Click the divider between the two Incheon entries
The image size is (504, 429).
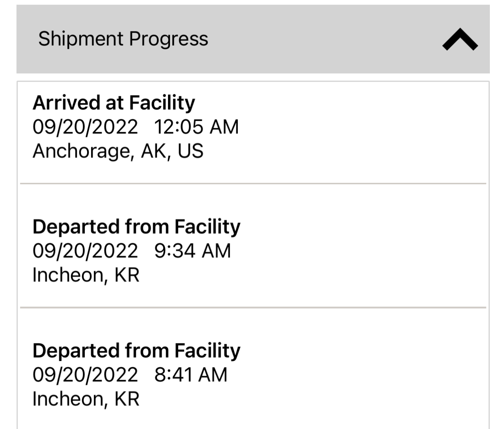[x=253, y=307]
